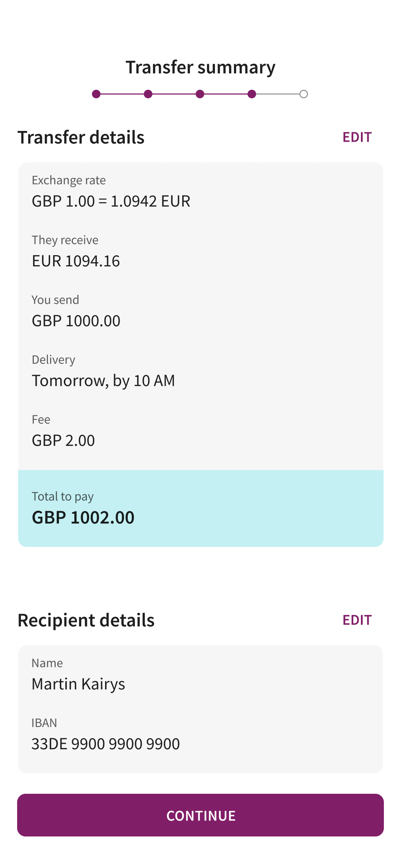Click the Transfer details section heading

(x=81, y=137)
